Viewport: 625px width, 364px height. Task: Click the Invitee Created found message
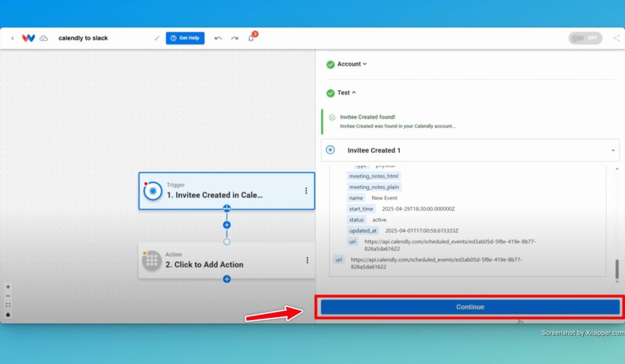[367, 117]
